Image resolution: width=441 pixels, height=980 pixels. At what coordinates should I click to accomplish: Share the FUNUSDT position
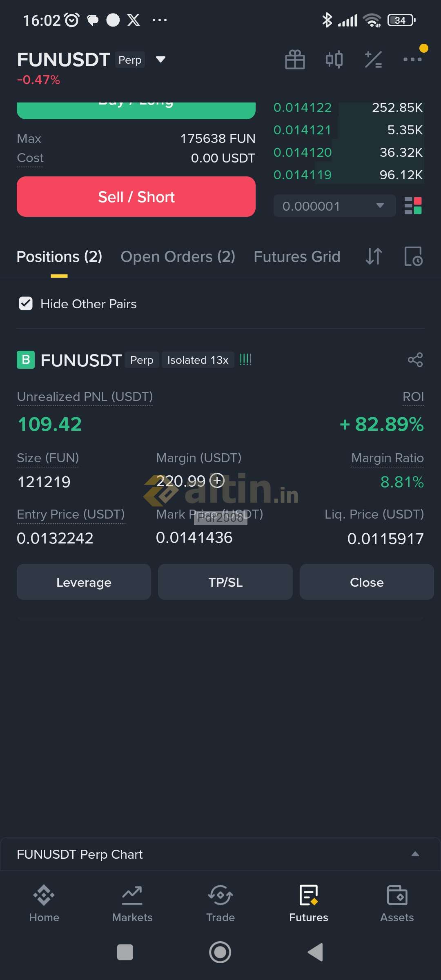(x=415, y=360)
